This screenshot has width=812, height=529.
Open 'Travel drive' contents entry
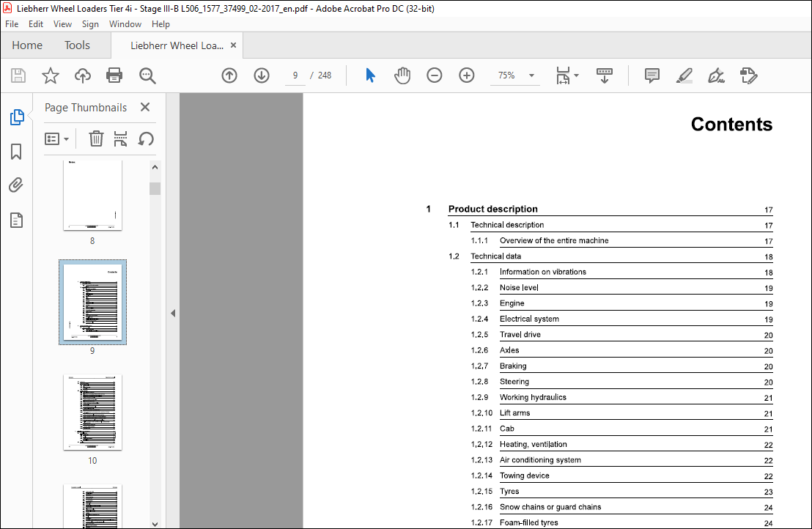point(520,334)
